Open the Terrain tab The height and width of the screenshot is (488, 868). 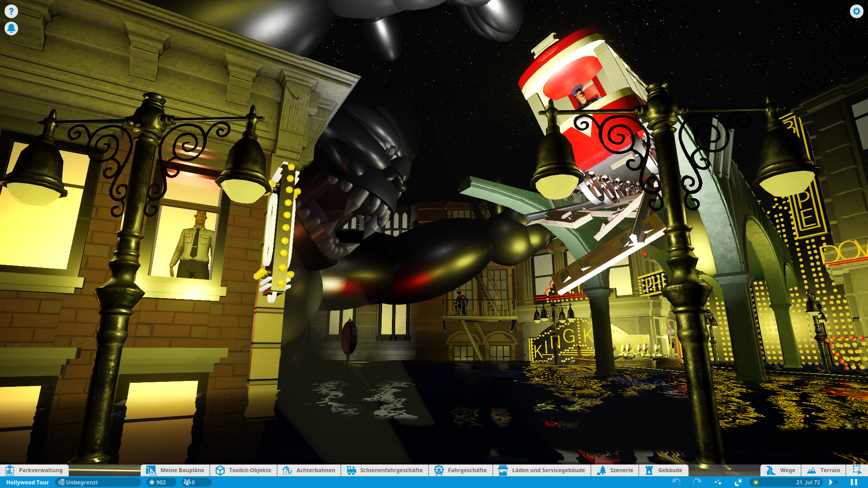pos(824,470)
